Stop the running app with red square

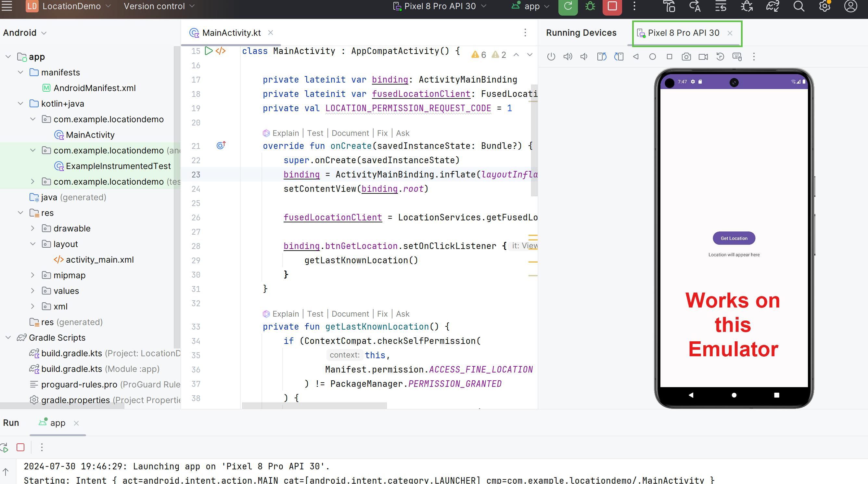[x=612, y=7]
